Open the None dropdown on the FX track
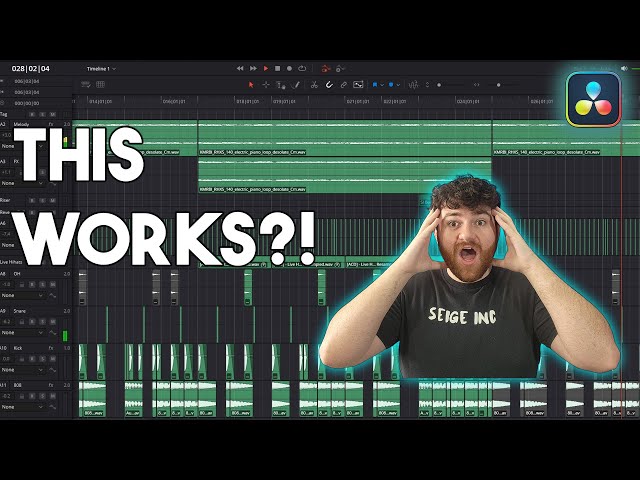The image size is (640, 480). point(22,183)
